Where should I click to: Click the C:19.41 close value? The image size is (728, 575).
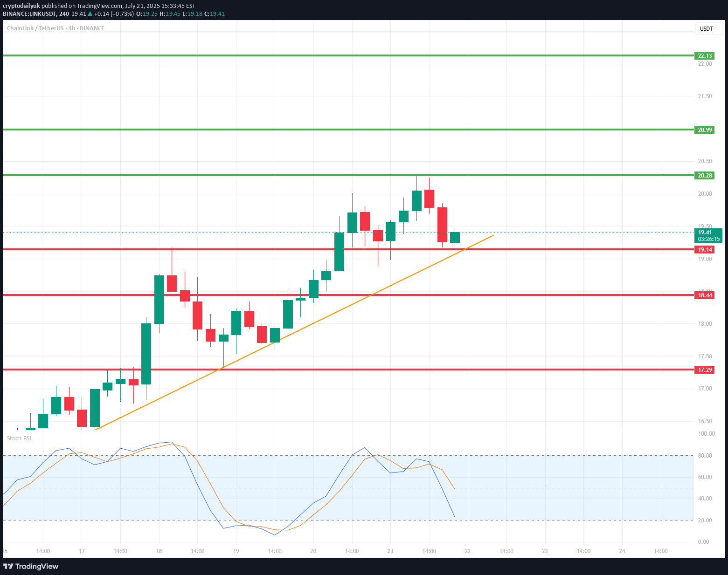point(215,14)
